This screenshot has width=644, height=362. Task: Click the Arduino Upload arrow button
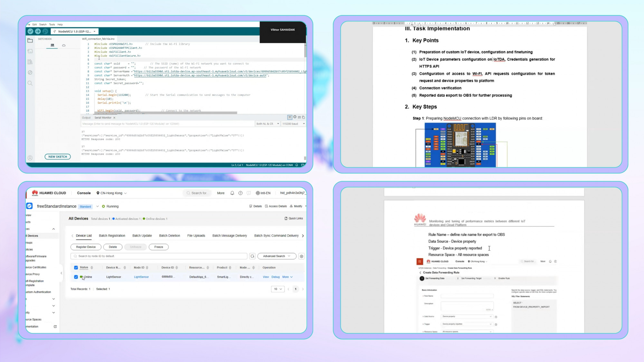tap(38, 31)
